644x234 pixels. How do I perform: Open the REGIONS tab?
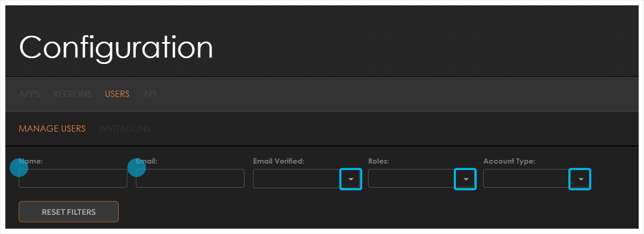click(72, 94)
